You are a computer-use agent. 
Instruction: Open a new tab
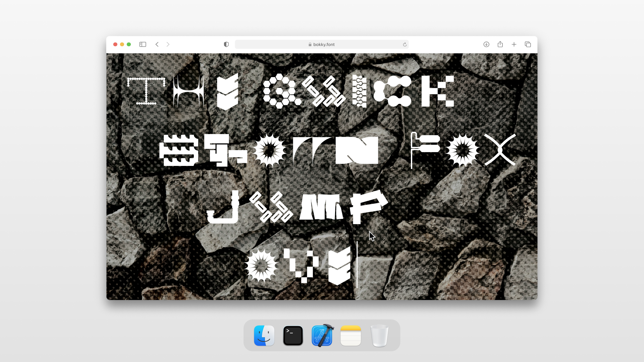coord(514,44)
